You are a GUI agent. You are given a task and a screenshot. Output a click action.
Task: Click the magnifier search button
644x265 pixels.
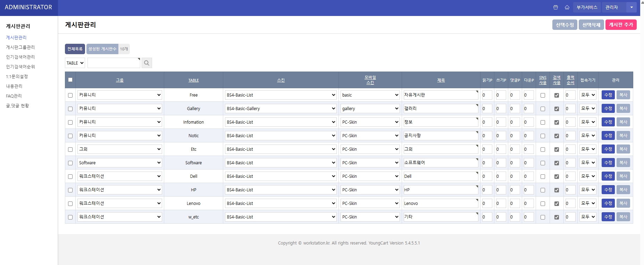point(147,63)
